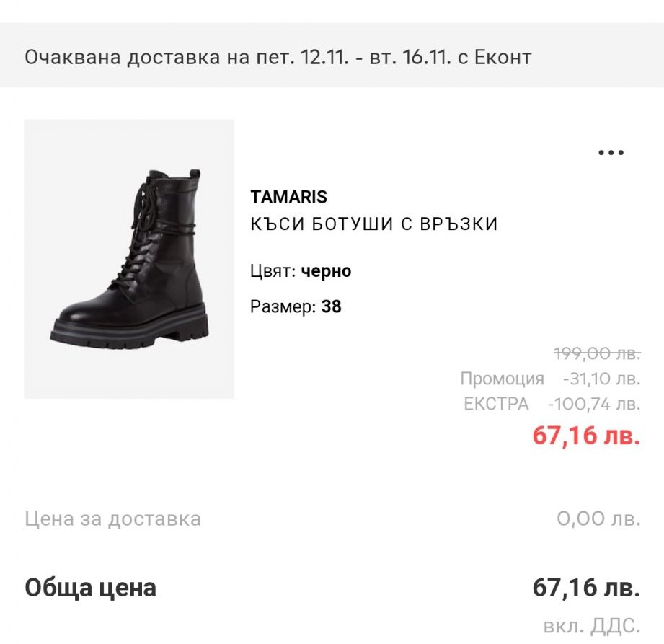Open the TAMARIS brand name
This screenshot has width=664, height=644.
[288, 197]
